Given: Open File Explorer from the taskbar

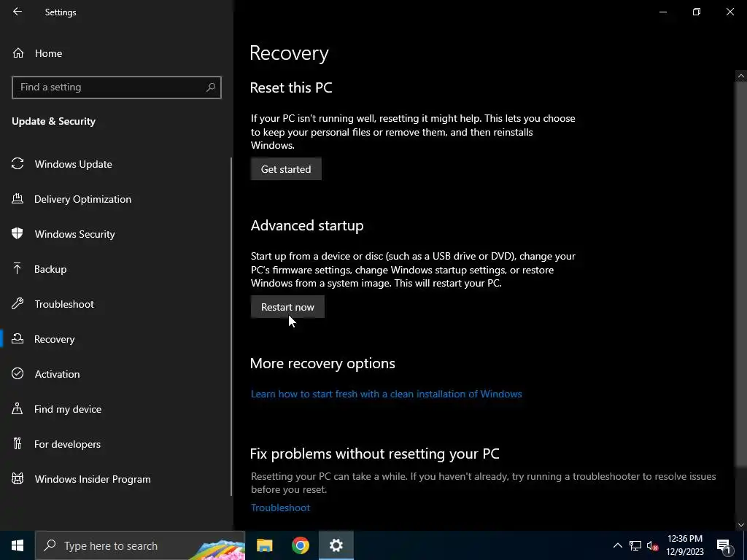Looking at the screenshot, I should tap(264, 545).
